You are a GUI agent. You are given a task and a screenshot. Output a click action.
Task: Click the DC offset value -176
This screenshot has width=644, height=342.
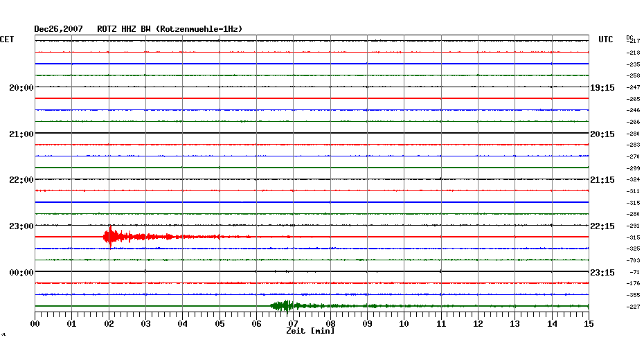tap(633, 283)
